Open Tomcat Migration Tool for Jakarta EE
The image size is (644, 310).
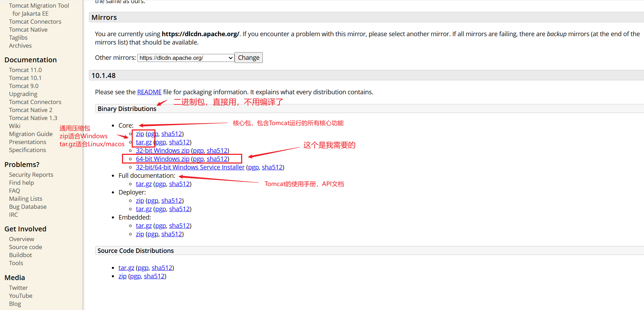pyautogui.click(x=39, y=10)
